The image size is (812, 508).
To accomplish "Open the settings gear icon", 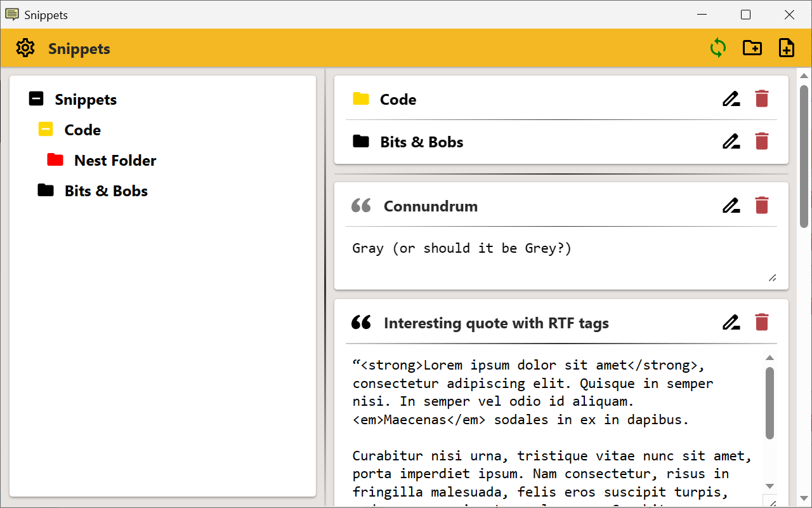I will coord(25,48).
